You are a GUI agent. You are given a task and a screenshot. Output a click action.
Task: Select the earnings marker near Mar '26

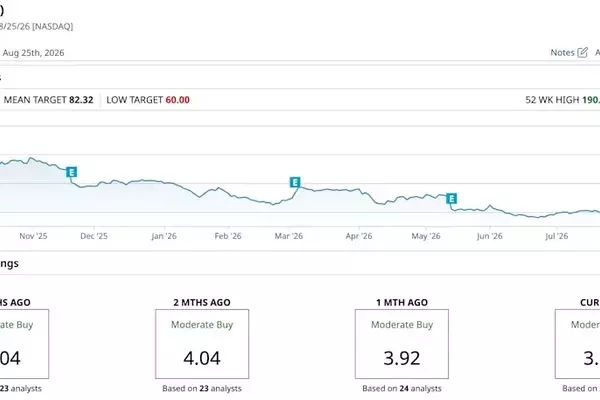(295, 182)
